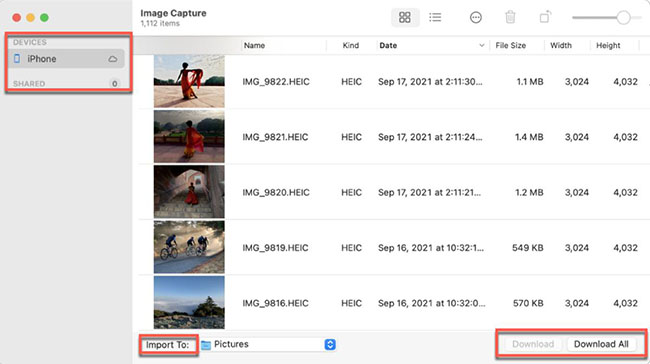The height and width of the screenshot is (364, 650).
Task: Sort by File Size column header
Action: [510, 46]
